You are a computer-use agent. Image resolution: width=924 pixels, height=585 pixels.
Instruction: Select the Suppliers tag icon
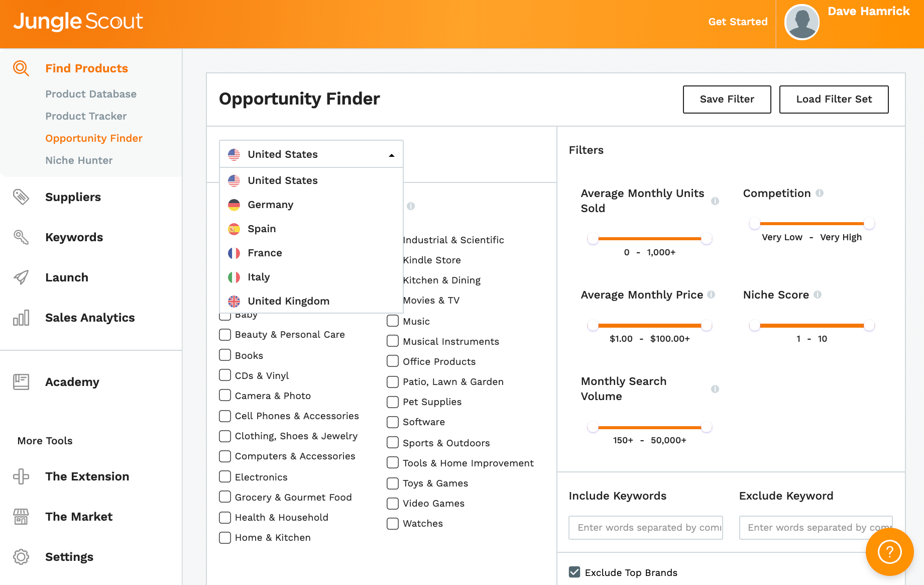point(21,197)
